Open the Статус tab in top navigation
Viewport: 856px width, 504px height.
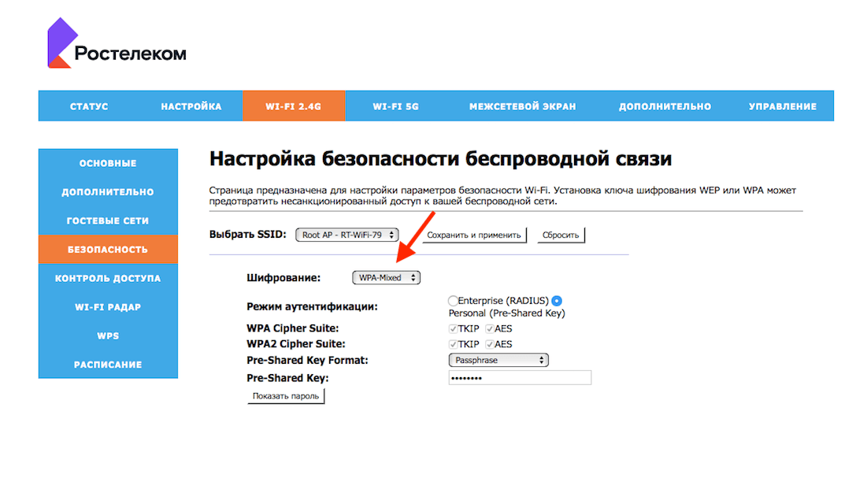pos(89,106)
